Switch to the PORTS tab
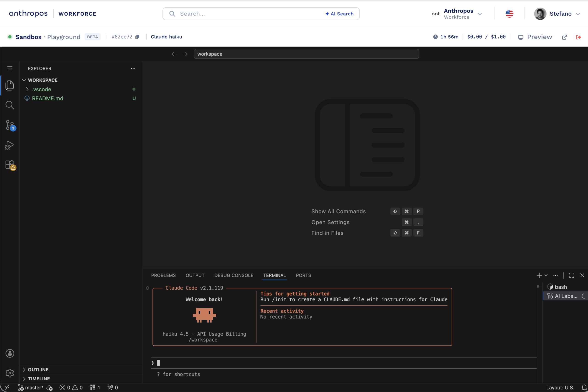Viewport: 588px width, 392px height. (x=303, y=275)
